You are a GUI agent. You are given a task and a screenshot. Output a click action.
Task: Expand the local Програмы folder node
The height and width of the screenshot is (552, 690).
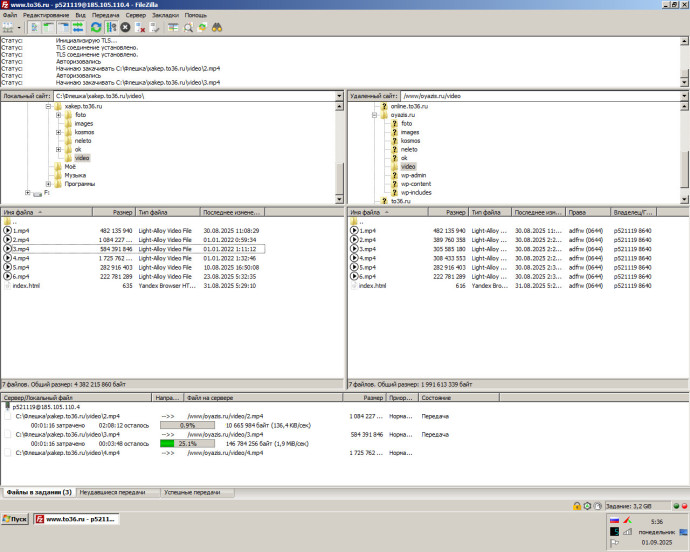pos(48,184)
